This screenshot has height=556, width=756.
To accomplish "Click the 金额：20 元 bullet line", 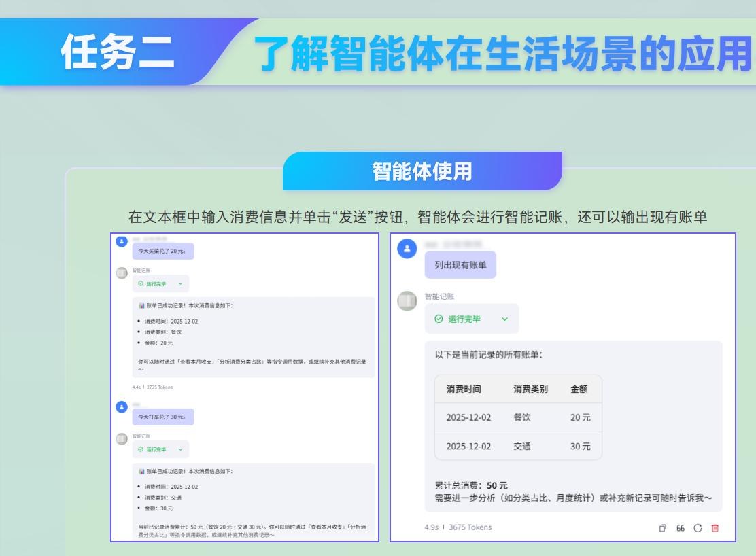I will pos(158,343).
